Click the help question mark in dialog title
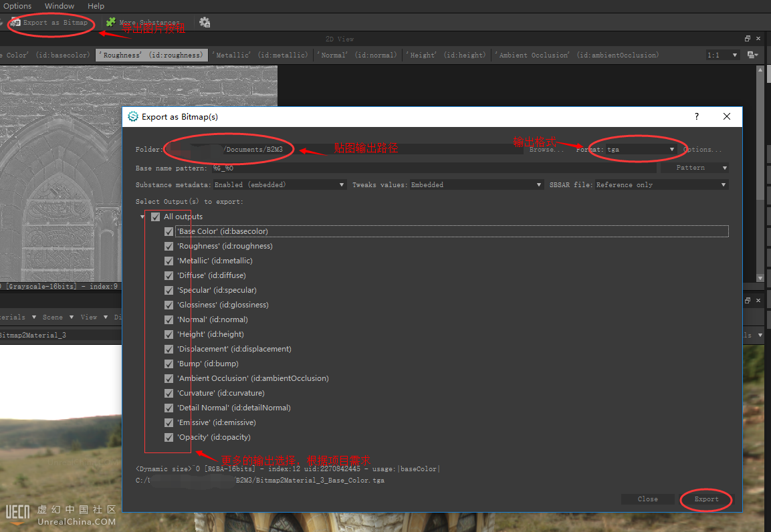Screen dimensions: 771x532 pos(697,117)
